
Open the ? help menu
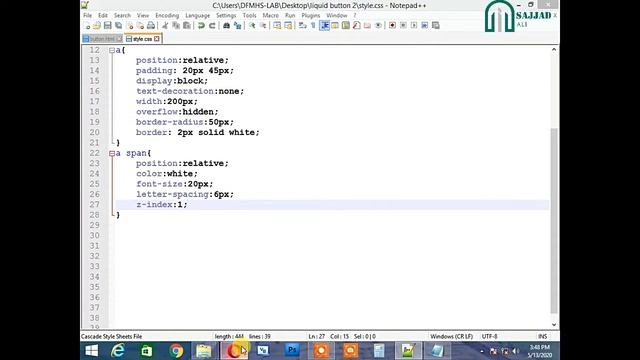pos(355,15)
